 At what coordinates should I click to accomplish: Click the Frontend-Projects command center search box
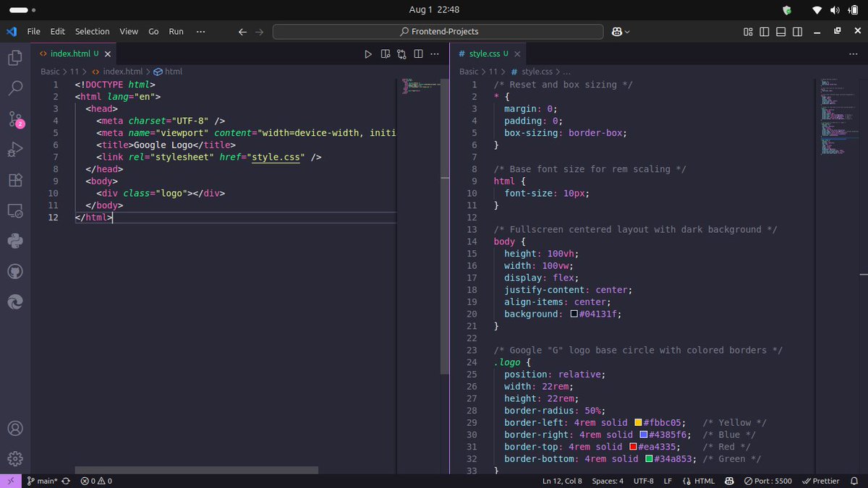pyautogui.click(x=438, y=32)
